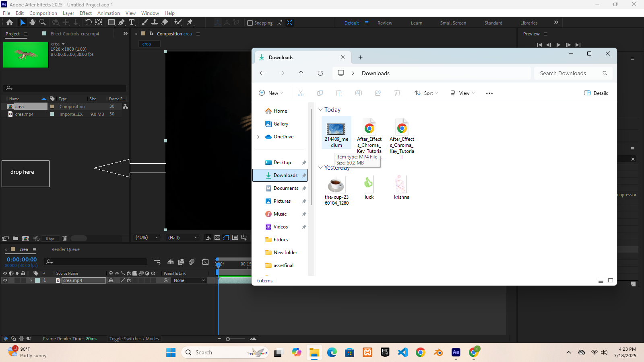Select the Brush tool
The height and width of the screenshot is (362, 644).
click(144, 23)
